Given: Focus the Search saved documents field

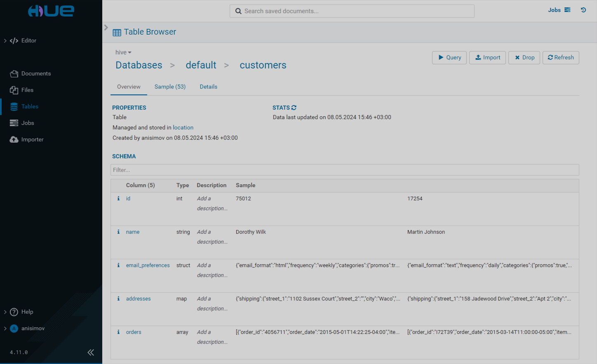Looking at the screenshot, I should click(x=352, y=11).
